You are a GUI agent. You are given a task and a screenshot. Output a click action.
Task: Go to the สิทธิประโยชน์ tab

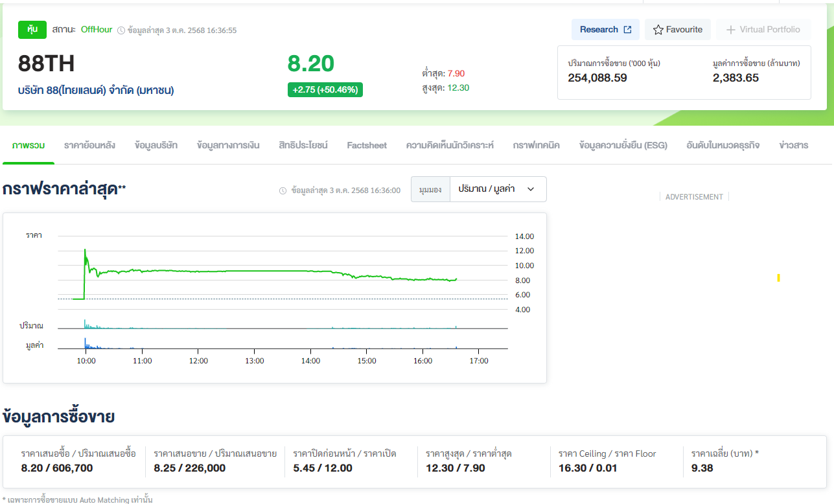pos(303,145)
